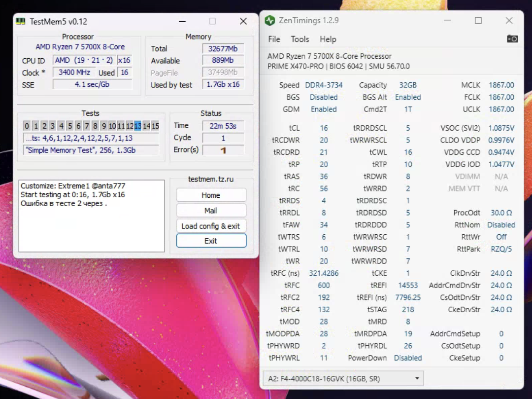Click the RttNom Disabled value
This screenshot has width=532, height=399.
501,225
